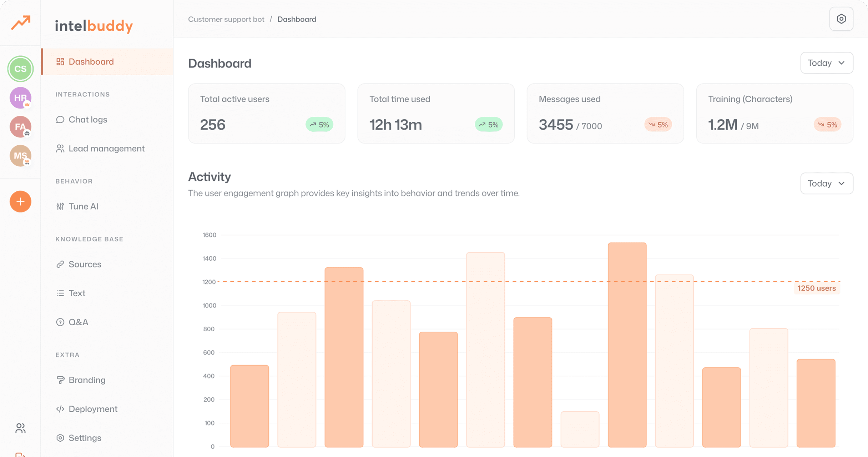
Task: Activate the FA workspace avatar
Action: click(x=20, y=127)
